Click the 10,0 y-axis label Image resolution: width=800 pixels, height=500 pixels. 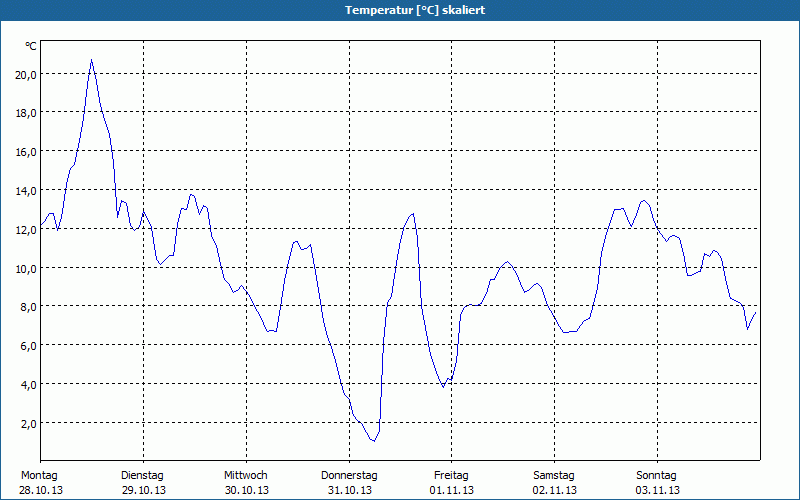26,268
